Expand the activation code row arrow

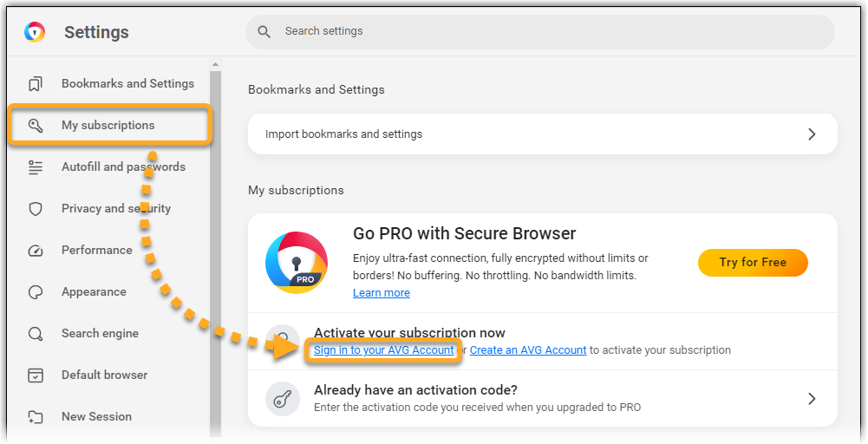[812, 399]
